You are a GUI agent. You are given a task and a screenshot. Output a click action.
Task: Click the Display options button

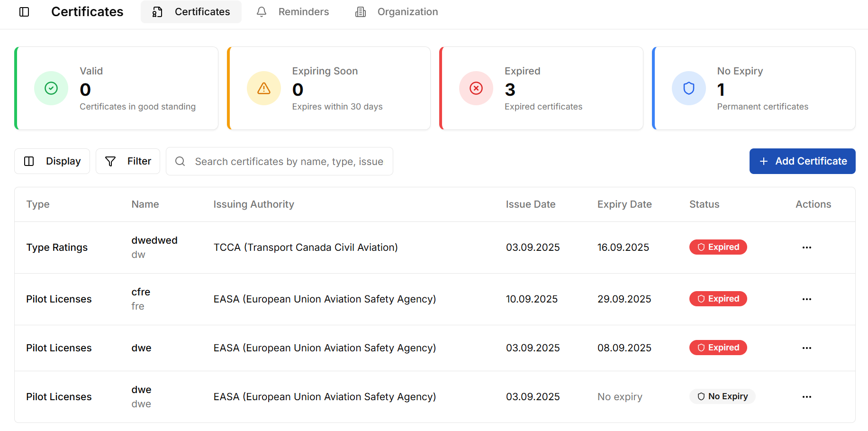pyautogui.click(x=52, y=161)
